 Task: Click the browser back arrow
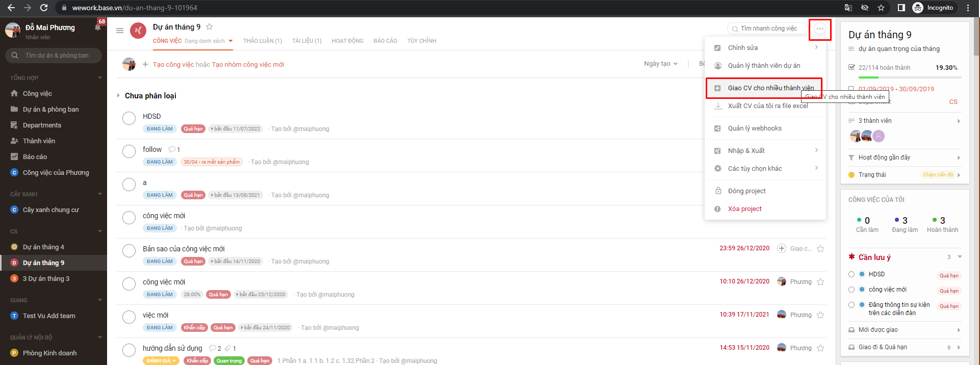click(11, 8)
